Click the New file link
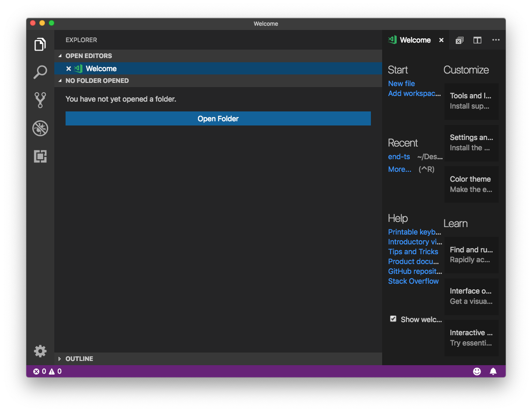 401,83
